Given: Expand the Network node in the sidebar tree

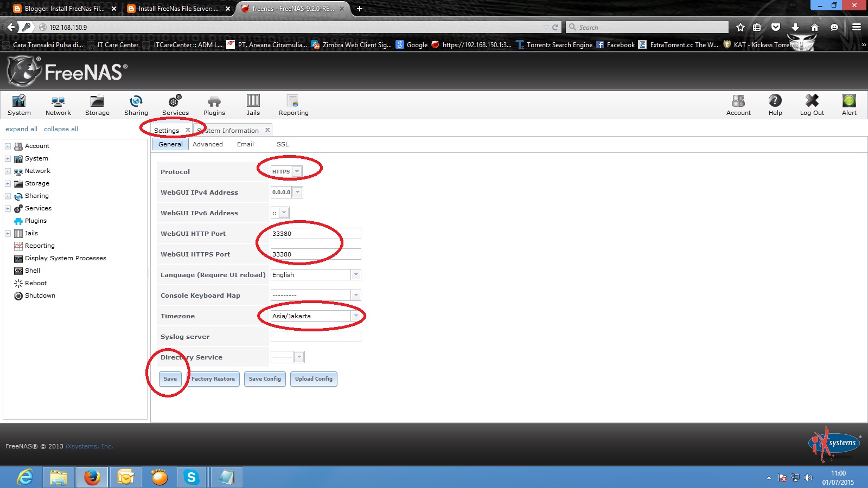Looking at the screenshot, I should [8, 171].
